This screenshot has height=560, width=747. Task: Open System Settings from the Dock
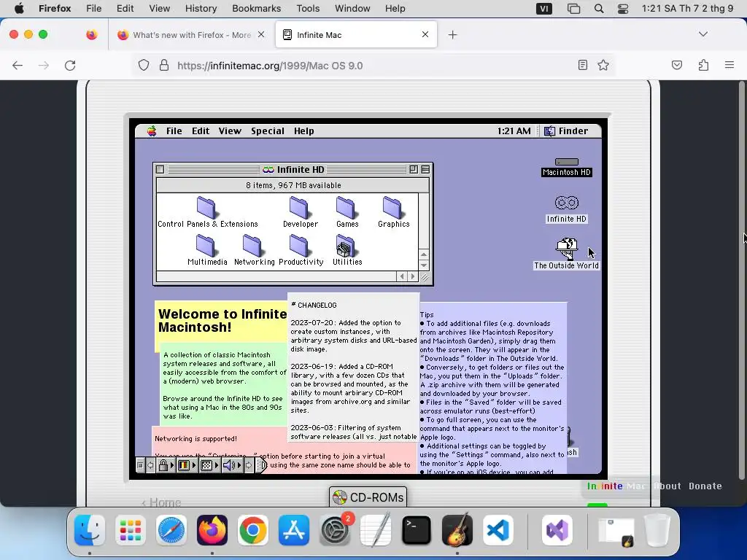(x=334, y=530)
